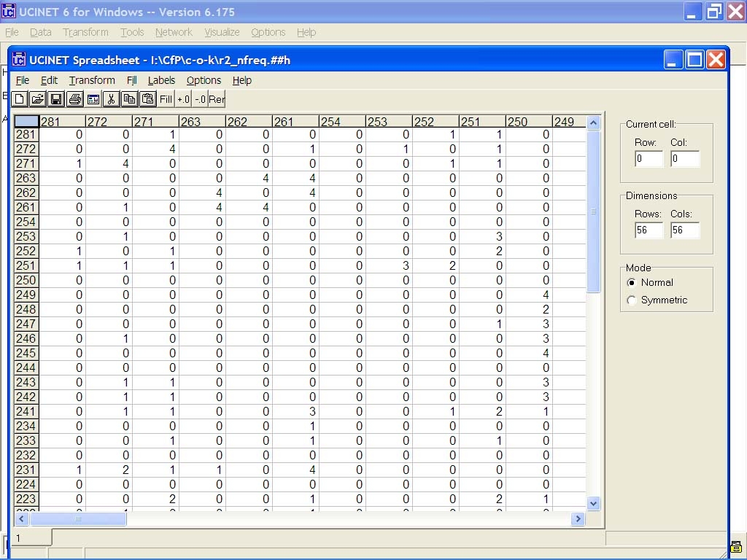Click the Rows dimension input field
Viewport: 747px width, 560px height.
[649, 230]
